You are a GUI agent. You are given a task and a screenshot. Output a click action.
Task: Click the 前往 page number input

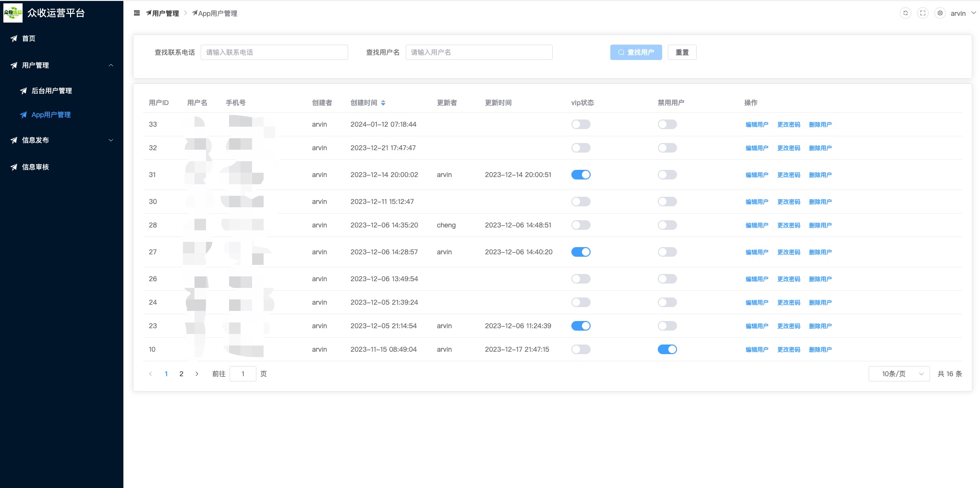(x=243, y=374)
